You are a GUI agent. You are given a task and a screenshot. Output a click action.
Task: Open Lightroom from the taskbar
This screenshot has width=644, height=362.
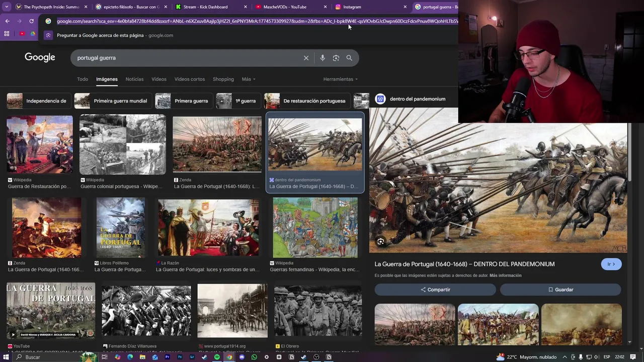click(x=192, y=357)
